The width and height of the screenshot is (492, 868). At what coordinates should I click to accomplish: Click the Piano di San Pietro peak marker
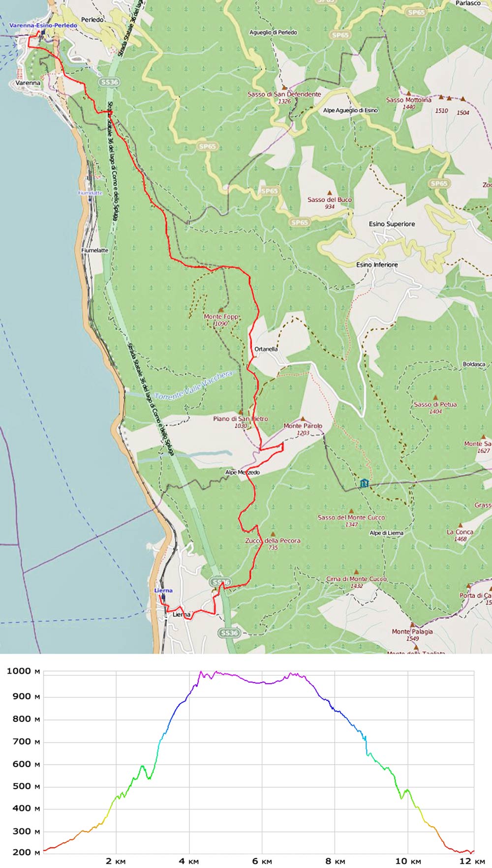(x=241, y=412)
